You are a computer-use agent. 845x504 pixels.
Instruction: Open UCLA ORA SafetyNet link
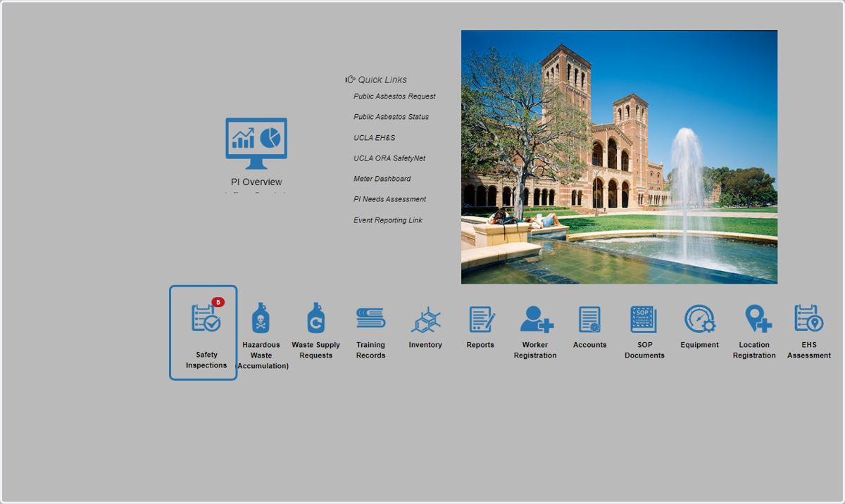tap(389, 158)
